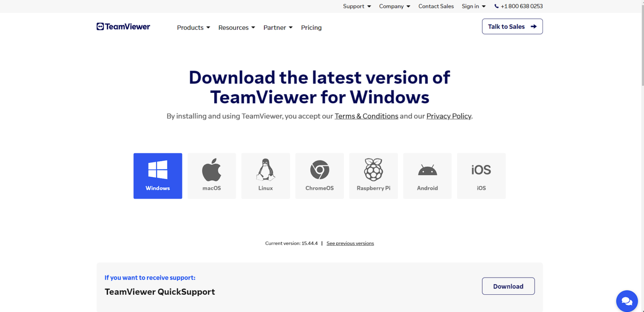Click the Talk to Sales button
The width and height of the screenshot is (644, 312).
[x=512, y=26]
